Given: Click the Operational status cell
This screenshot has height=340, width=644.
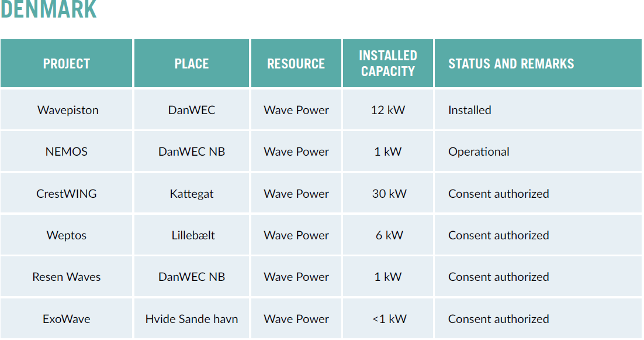Looking at the screenshot, I should point(538,152).
